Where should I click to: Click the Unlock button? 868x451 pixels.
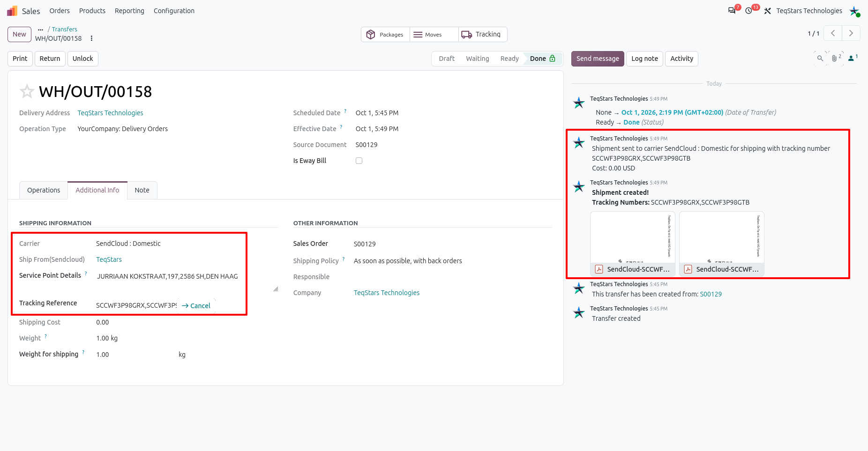point(83,59)
